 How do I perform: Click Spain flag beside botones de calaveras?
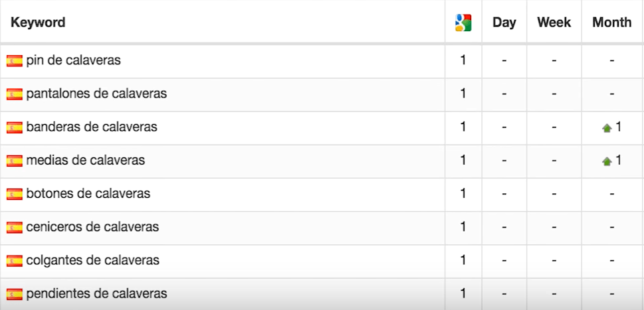[x=15, y=194]
